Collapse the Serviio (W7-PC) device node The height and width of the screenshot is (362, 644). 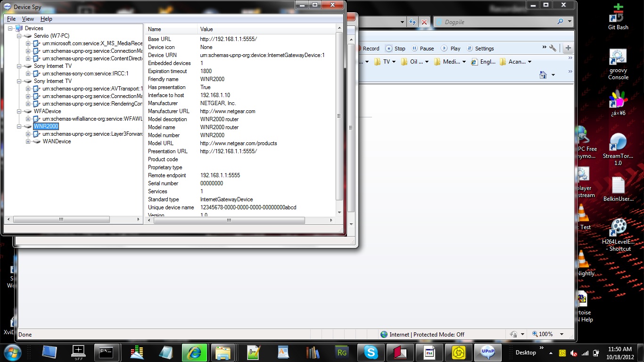coord(19,36)
